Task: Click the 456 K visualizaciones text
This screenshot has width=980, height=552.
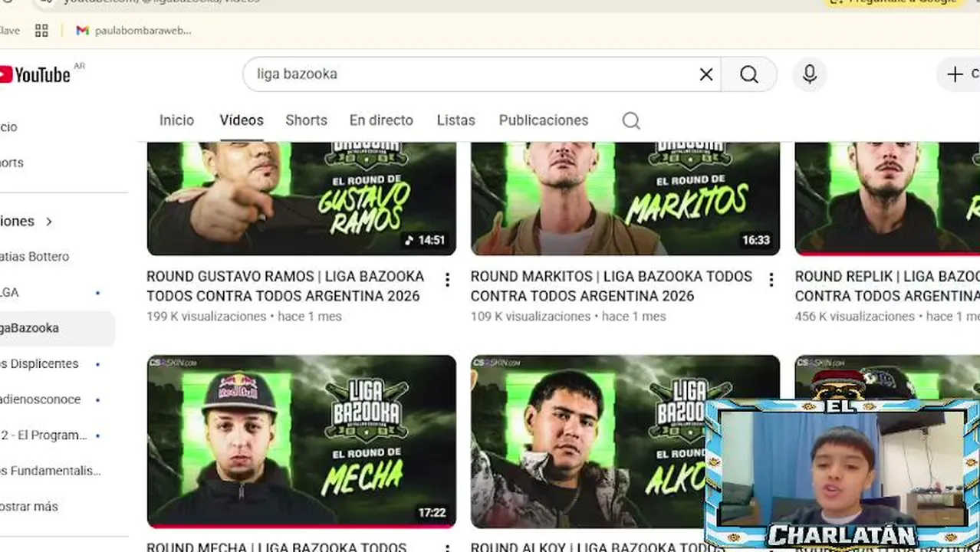Action: pyautogui.click(x=855, y=317)
